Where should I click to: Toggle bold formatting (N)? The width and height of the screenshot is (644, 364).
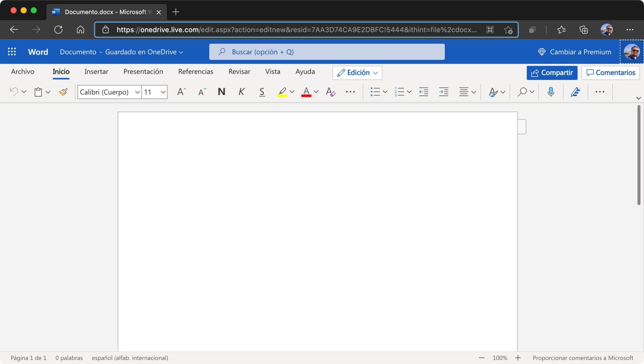(221, 92)
